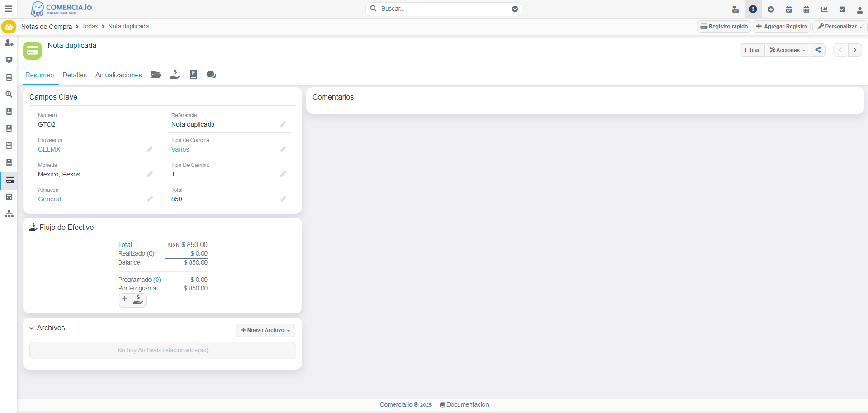Viewport: 868px width, 413px height.
Task: Open the calendar grid icon
Action: click(806, 9)
